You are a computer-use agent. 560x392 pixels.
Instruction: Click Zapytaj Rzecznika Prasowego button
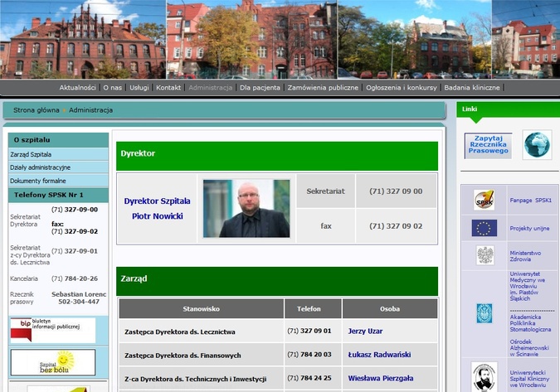[488, 145]
